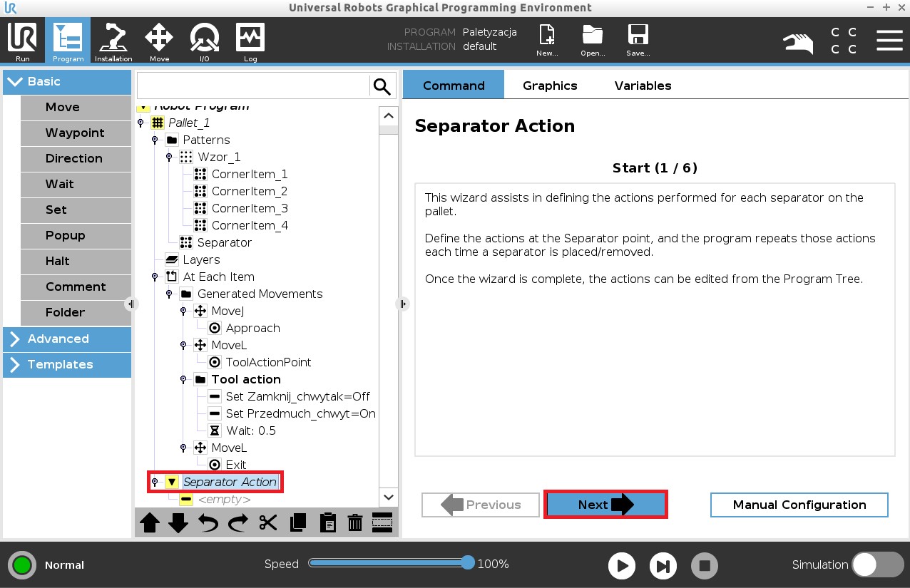Add a Direction node
The image size is (910, 588).
click(x=76, y=158)
